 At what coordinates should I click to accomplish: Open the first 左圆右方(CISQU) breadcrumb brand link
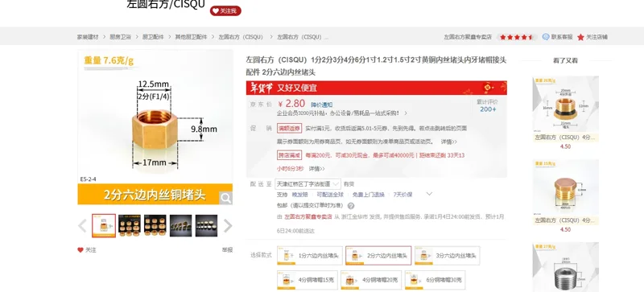tap(241, 37)
